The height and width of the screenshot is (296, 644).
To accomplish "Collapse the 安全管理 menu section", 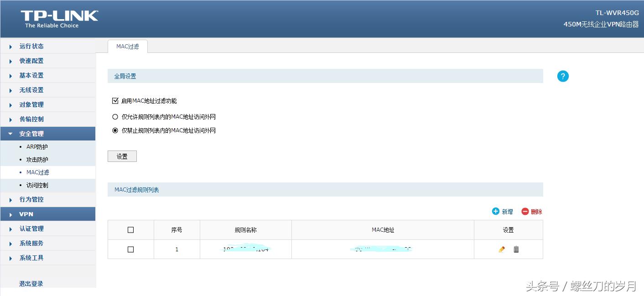I will [x=31, y=133].
